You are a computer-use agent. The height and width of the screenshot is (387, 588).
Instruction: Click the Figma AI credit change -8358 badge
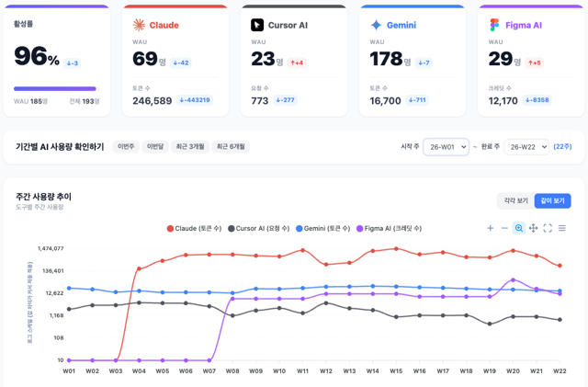tap(537, 100)
